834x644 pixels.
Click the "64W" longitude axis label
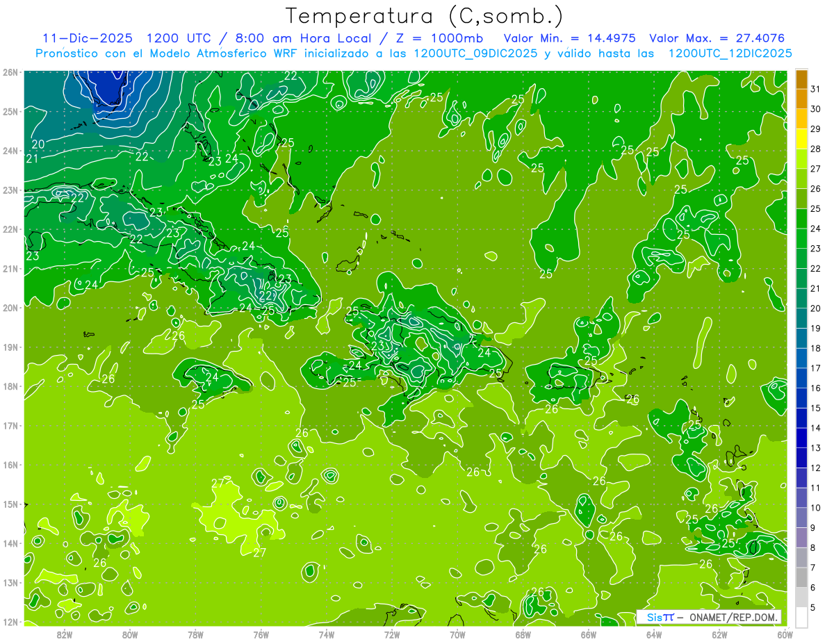point(654,634)
